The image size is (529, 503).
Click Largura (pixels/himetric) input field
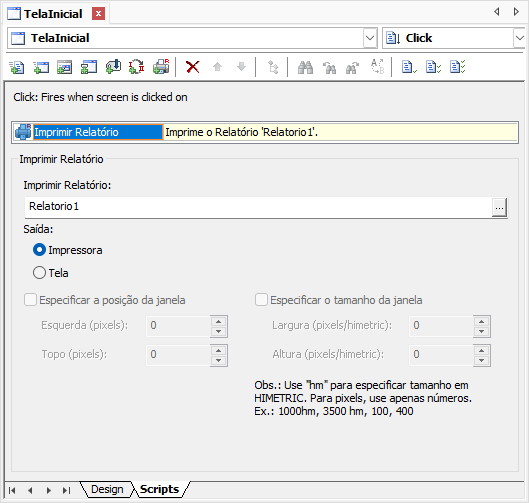[x=441, y=326]
